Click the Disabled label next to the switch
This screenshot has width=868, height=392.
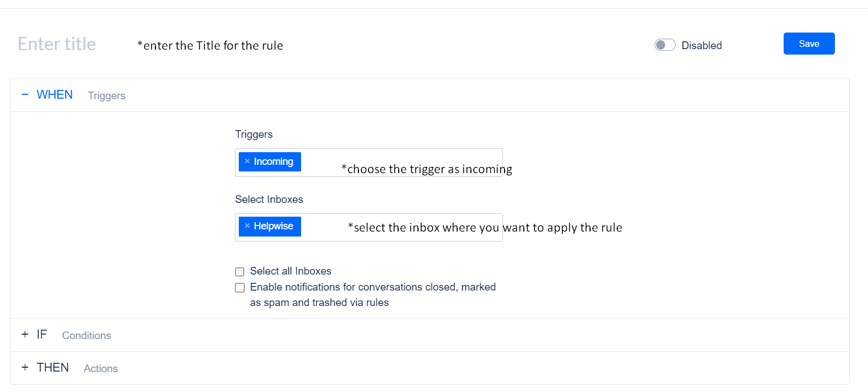pos(701,45)
